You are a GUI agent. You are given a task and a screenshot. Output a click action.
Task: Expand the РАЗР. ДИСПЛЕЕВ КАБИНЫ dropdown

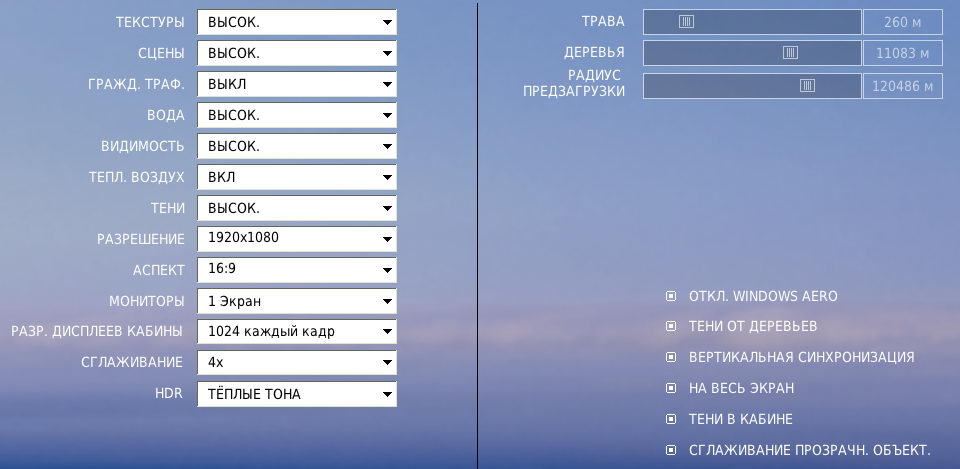point(297,332)
